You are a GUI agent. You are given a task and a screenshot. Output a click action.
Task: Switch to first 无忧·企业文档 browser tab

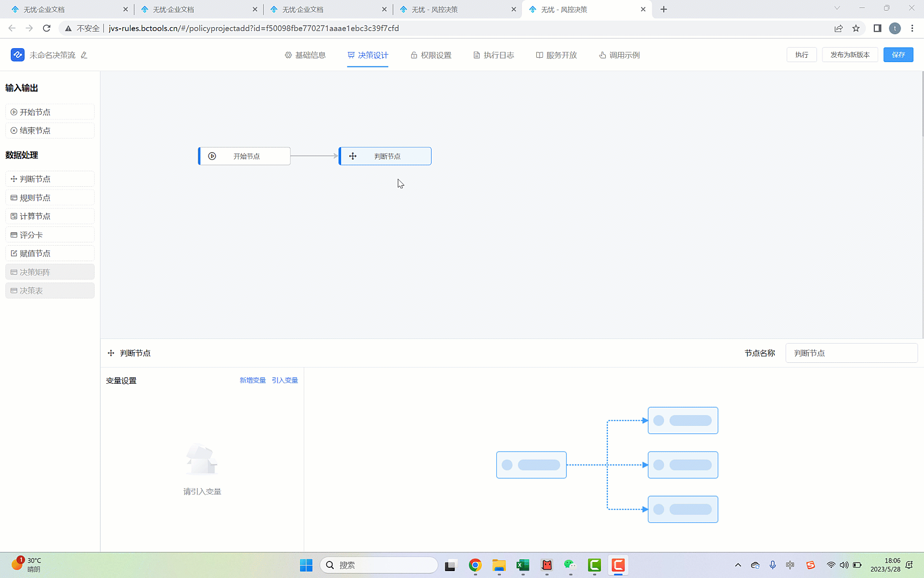tap(70, 9)
